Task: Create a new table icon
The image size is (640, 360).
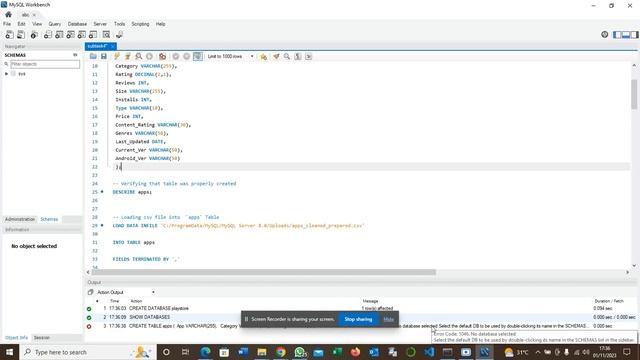Action: tap(59, 35)
